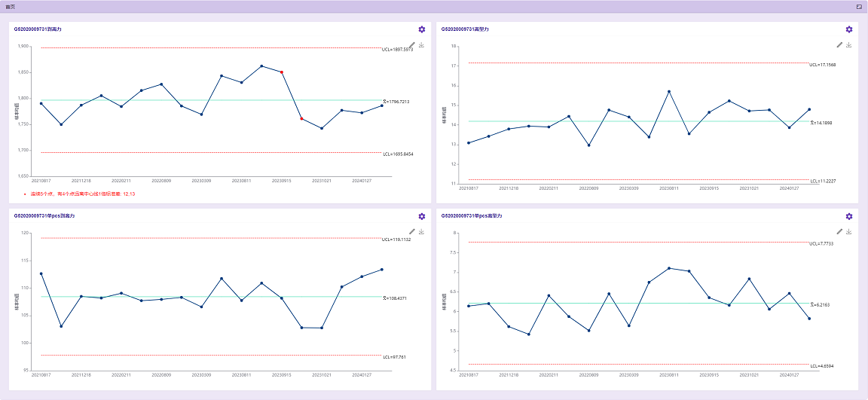Click pencil edit icon on bottom-left chart
Image resolution: width=868 pixels, height=400 pixels.
point(412,232)
